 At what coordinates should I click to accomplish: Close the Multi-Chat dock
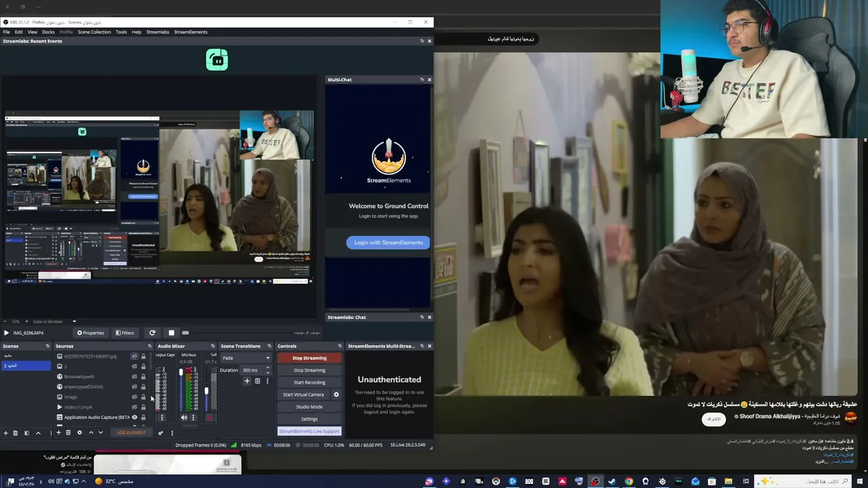[x=429, y=79]
